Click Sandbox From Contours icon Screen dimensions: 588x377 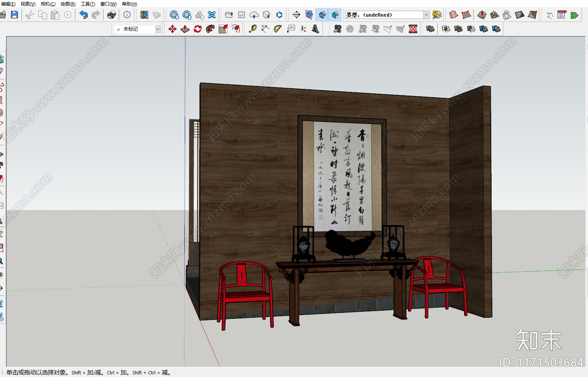(x=454, y=15)
